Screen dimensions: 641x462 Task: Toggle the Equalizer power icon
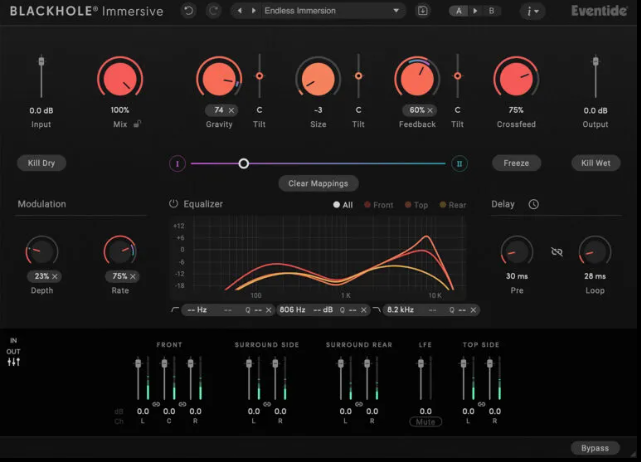[x=173, y=204]
